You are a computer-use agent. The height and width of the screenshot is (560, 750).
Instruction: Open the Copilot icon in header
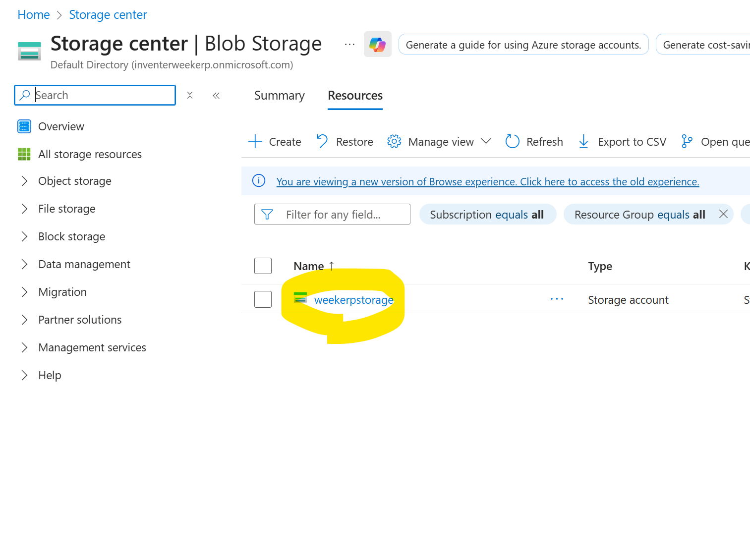click(x=377, y=45)
